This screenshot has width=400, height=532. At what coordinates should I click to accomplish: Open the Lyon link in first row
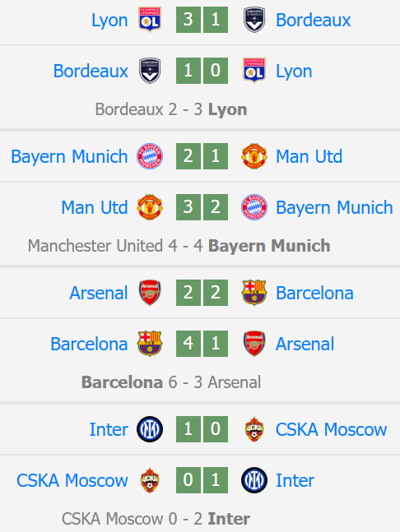(x=109, y=21)
